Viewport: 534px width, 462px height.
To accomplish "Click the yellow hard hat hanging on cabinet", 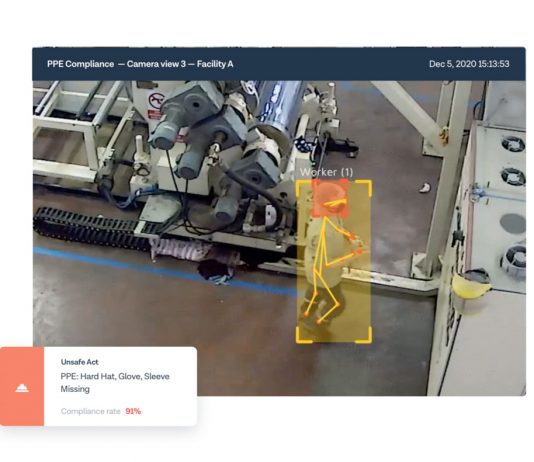I will click(x=471, y=284).
